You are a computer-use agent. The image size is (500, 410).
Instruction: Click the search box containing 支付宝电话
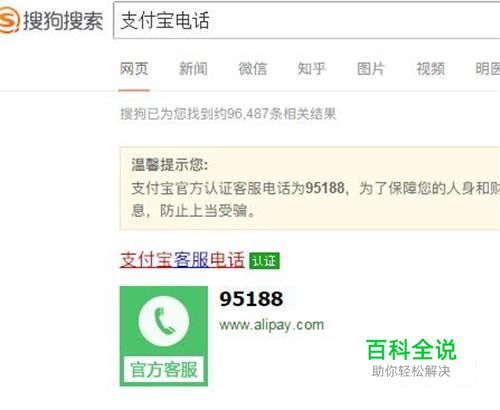(x=307, y=20)
